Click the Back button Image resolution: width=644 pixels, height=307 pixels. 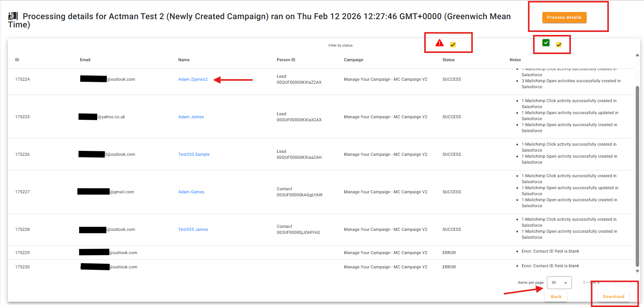[556, 296]
